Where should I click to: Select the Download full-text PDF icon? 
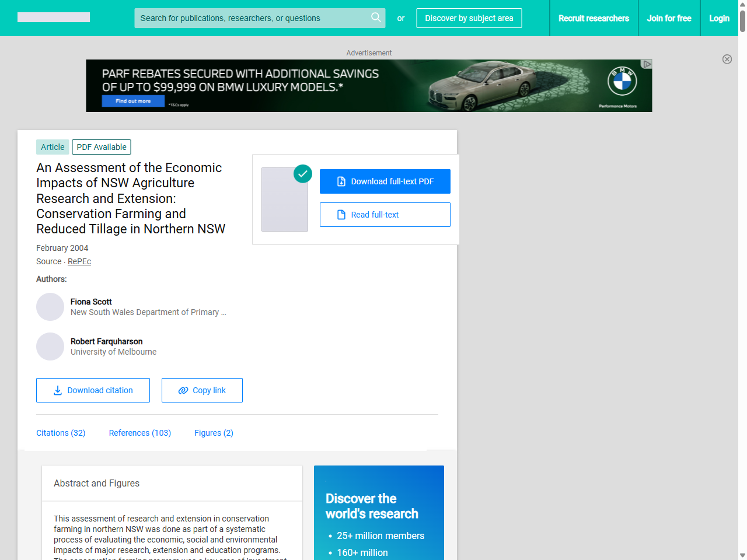[341, 181]
